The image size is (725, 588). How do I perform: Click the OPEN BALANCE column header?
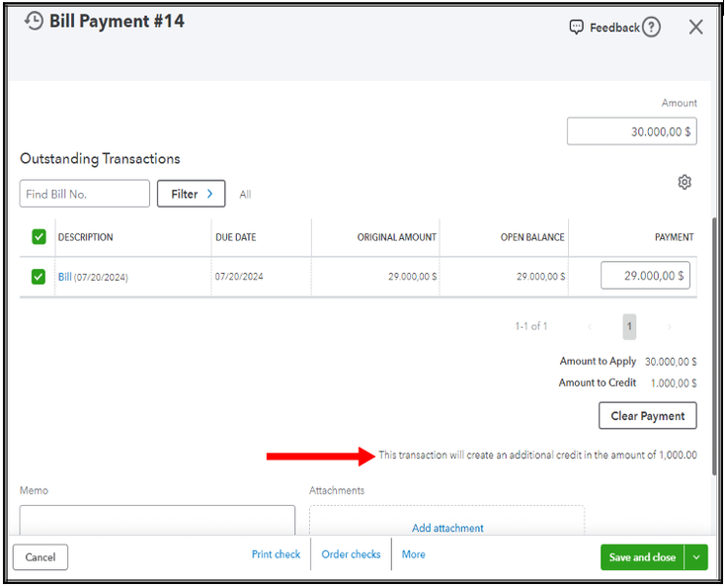[x=532, y=237]
